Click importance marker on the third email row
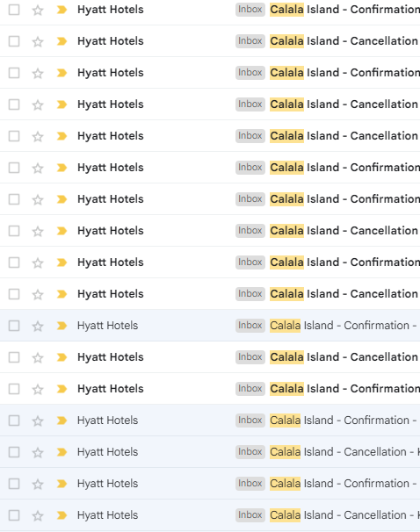Screen dimensions: 420x532 click(62, 73)
